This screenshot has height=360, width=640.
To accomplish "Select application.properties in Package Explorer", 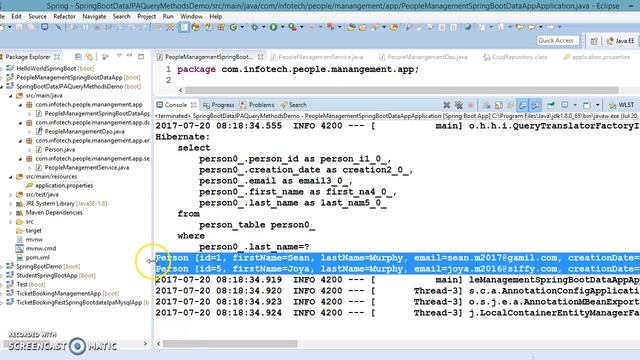I will pos(60,186).
